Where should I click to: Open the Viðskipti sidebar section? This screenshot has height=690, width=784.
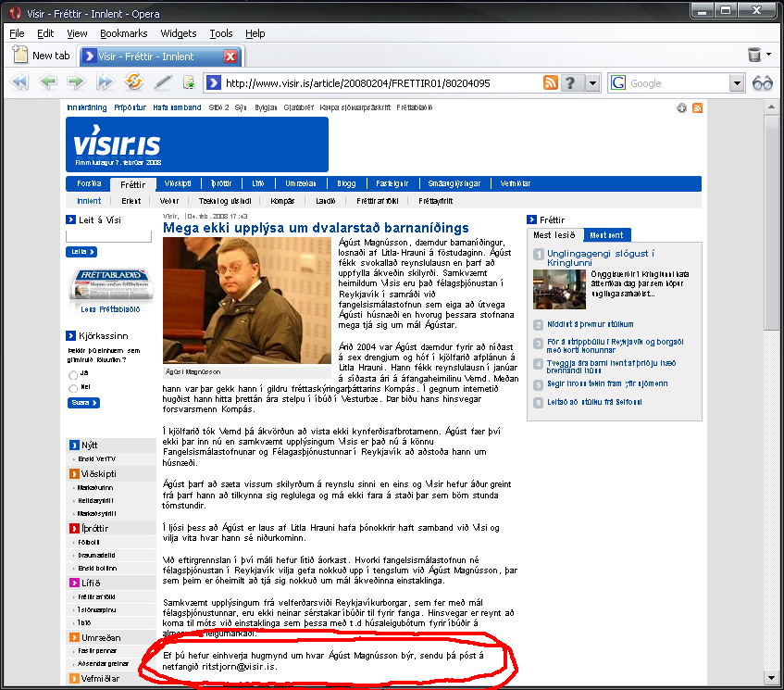point(98,474)
